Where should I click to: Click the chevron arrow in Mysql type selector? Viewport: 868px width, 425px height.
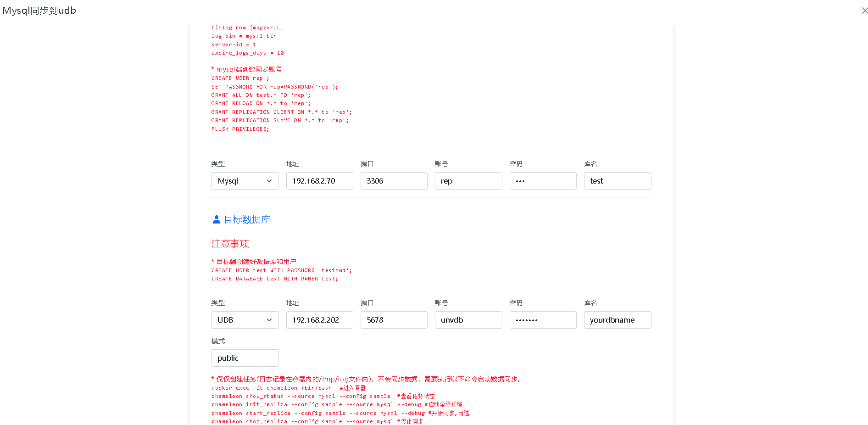[x=269, y=181]
